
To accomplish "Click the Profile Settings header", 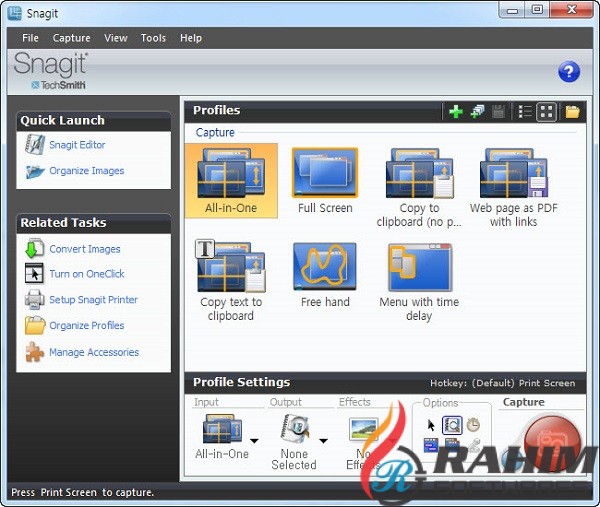I will (241, 382).
